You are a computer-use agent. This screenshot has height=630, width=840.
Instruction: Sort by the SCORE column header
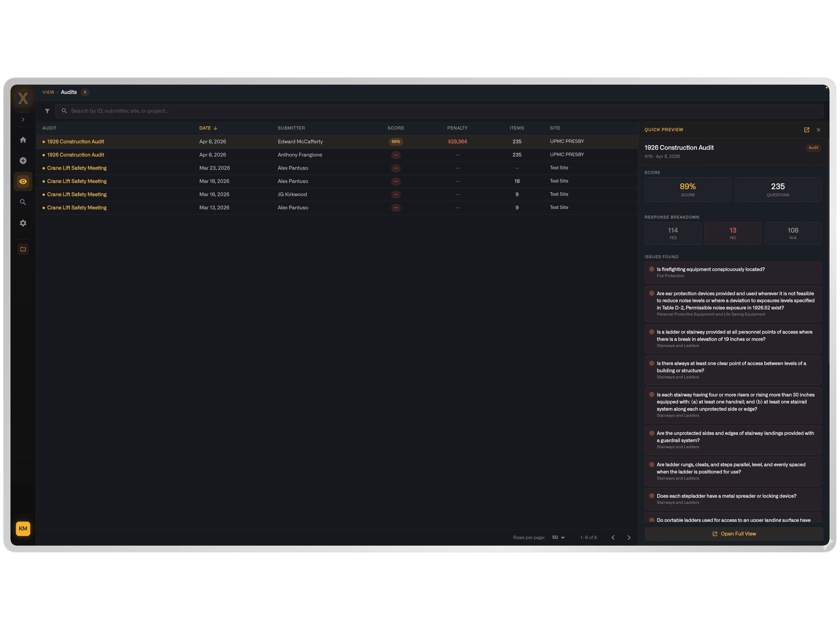(x=396, y=128)
